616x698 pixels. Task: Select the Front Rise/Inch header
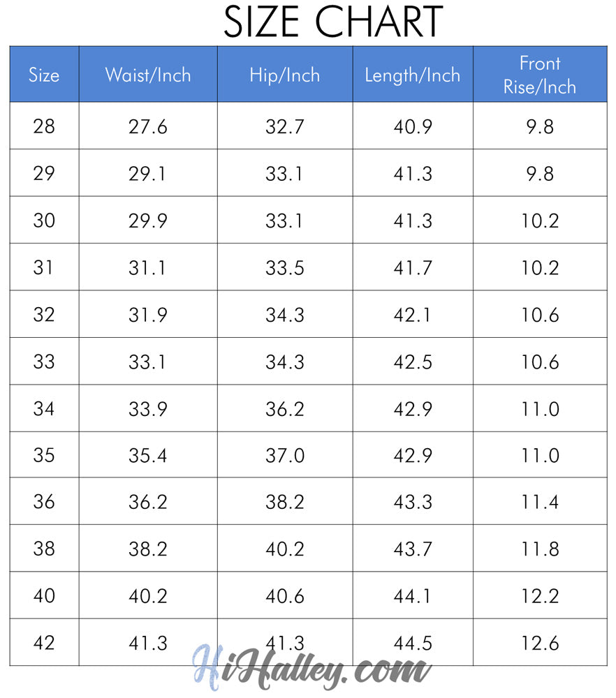[x=540, y=75]
